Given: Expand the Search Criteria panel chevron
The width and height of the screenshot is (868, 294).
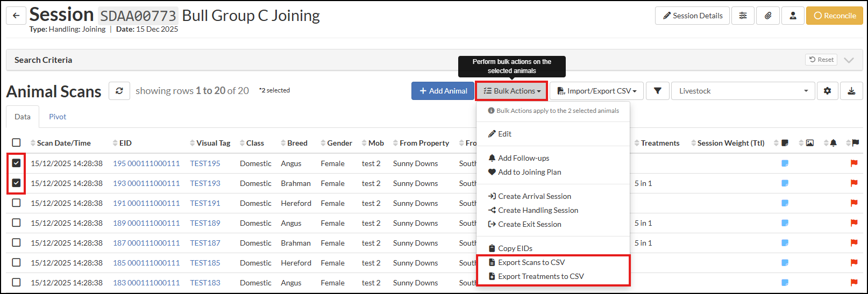Looking at the screenshot, I should (x=849, y=60).
